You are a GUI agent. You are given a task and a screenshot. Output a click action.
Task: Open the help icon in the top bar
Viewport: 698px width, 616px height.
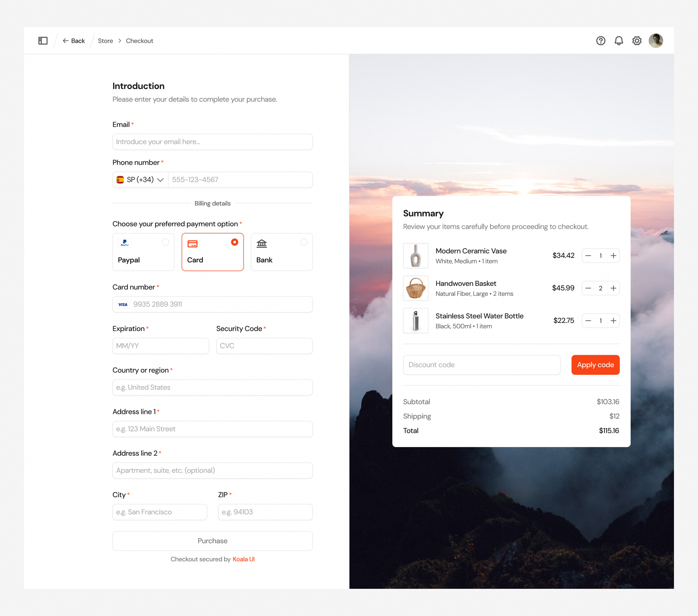pyautogui.click(x=601, y=40)
